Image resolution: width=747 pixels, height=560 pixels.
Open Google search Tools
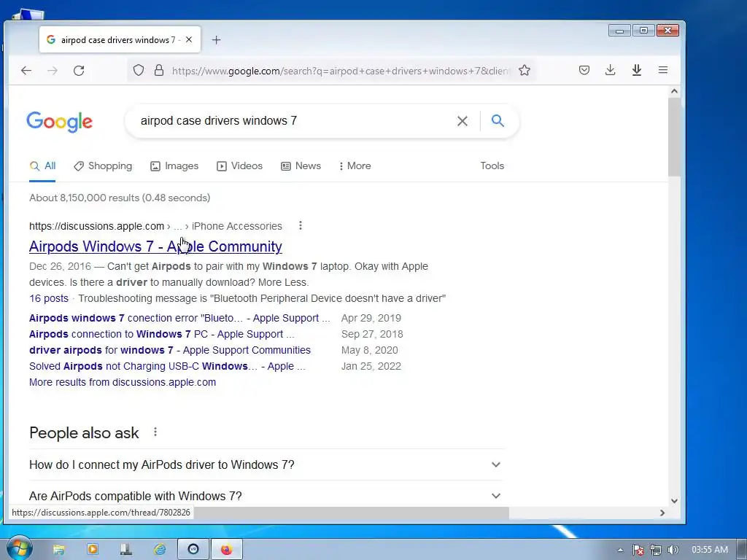[x=492, y=166]
